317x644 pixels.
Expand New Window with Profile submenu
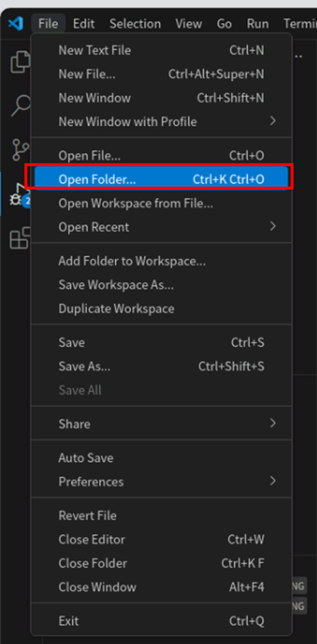point(161,121)
